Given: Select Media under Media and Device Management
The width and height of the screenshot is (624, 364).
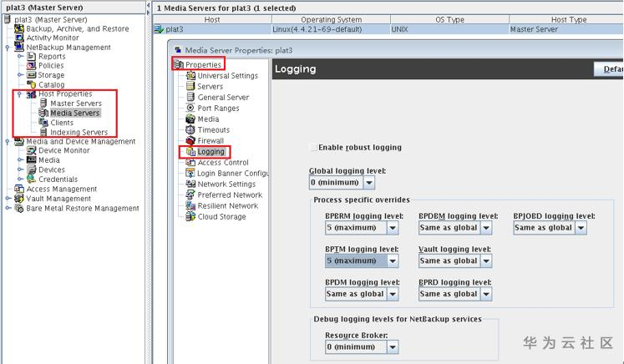Looking at the screenshot, I should coord(49,160).
